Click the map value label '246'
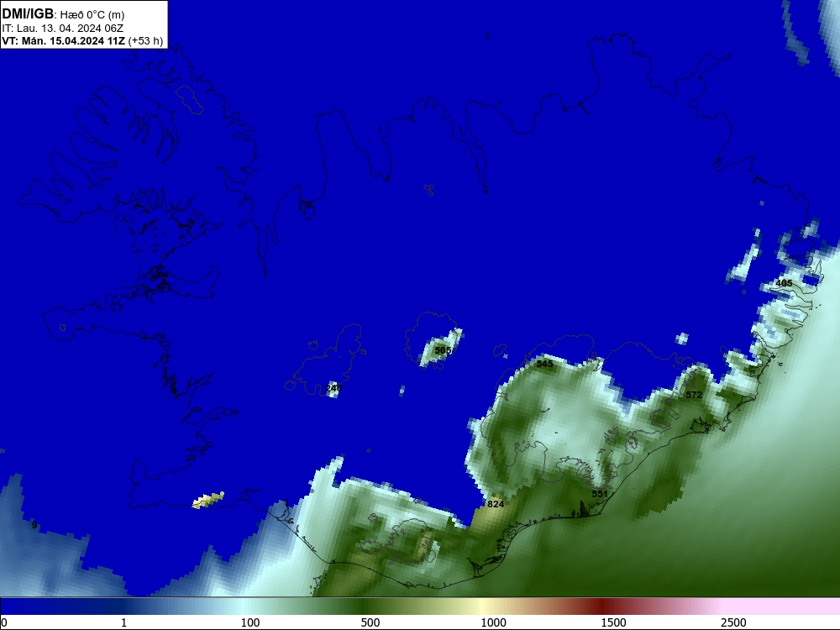Viewport: 840px width, 630px height. (x=333, y=388)
